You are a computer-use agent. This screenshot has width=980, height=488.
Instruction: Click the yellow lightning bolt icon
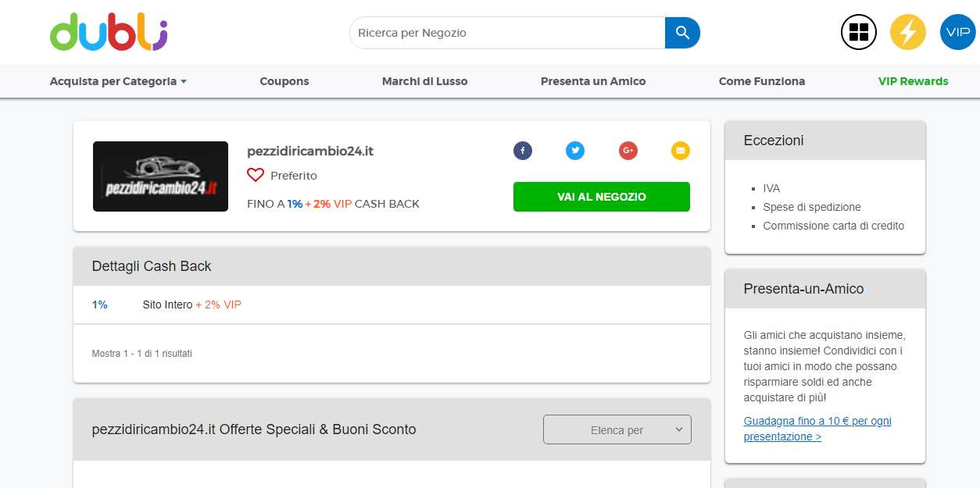tap(908, 32)
